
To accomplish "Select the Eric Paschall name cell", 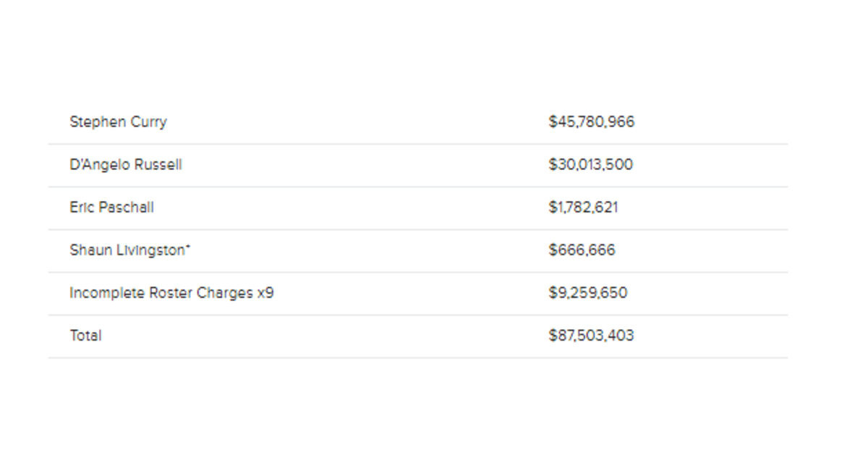I will (111, 208).
